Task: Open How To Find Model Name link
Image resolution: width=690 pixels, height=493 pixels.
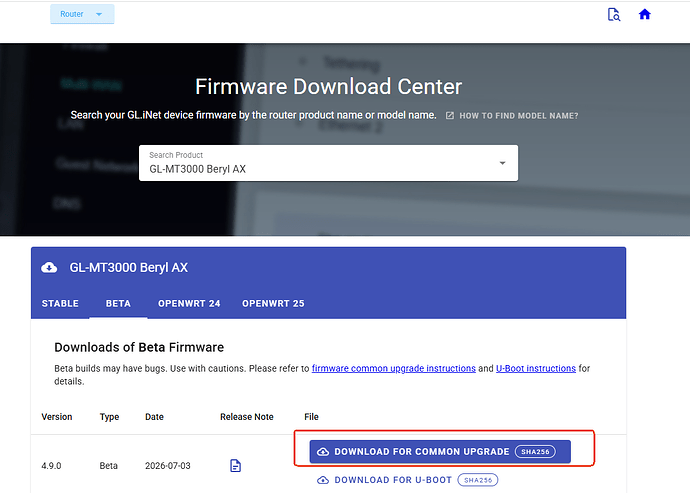Action: (x=518, y=116)
